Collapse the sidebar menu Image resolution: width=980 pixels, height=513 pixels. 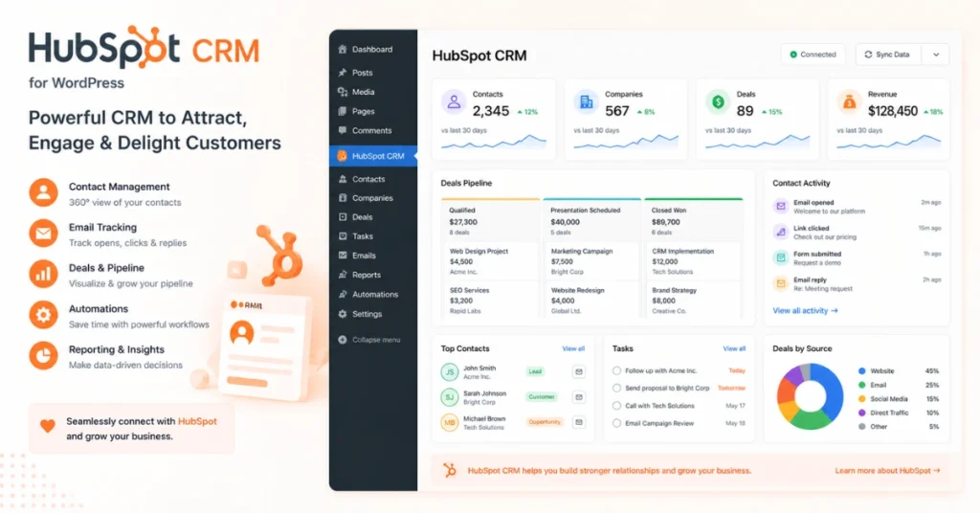coord(369,340)
